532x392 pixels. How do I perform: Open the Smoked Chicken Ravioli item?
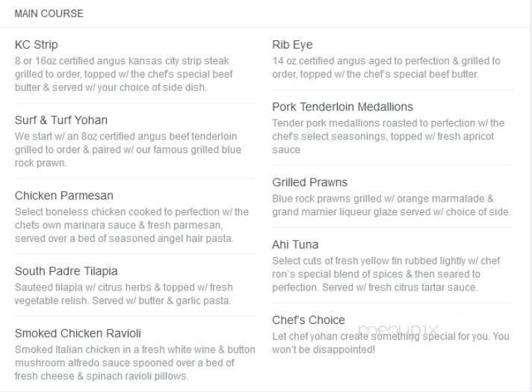(78, 333)
